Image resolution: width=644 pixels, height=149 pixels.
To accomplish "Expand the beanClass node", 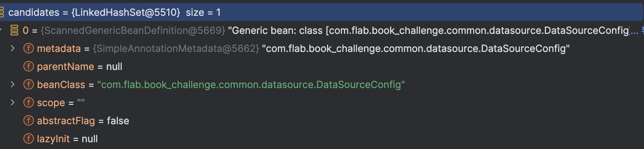I will (x=12, y=85).
